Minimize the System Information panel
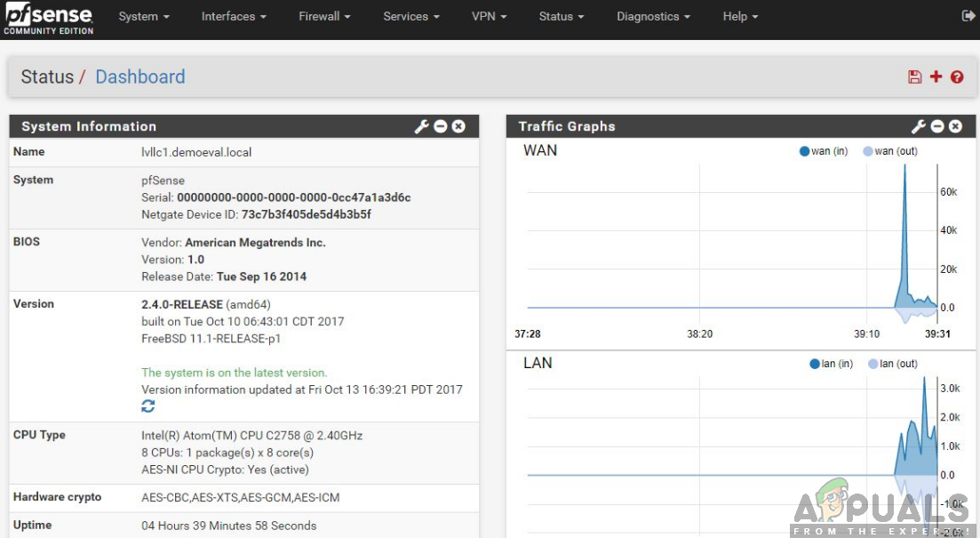The image size is (980, 538). coord(440,126)
